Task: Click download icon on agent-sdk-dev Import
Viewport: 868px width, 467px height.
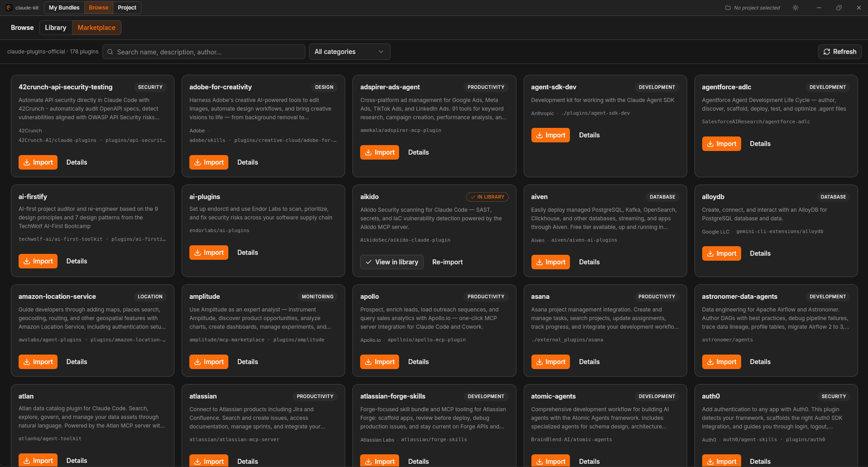Action: 540,135
